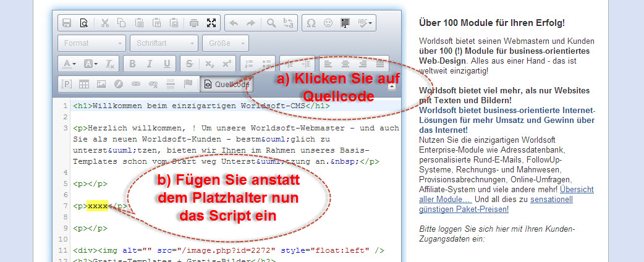
Task: Toggle Bold formatting
Action: click(132, 64)
